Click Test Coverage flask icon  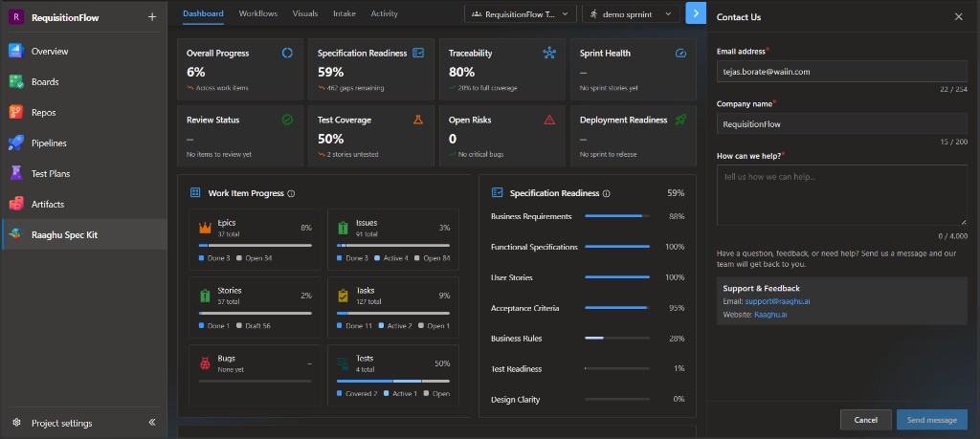point(419,120)
